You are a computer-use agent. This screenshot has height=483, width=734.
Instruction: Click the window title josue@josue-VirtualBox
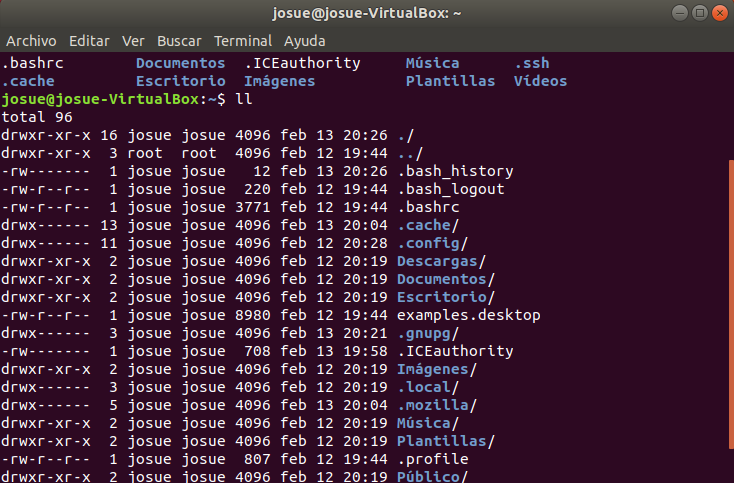click(367, 13)
